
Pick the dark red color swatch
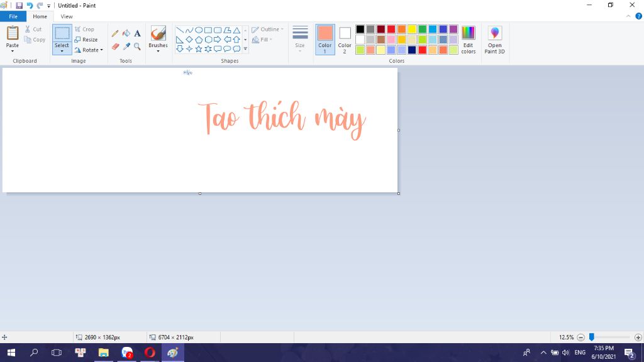pyautogui.click(x=380, y=29)
